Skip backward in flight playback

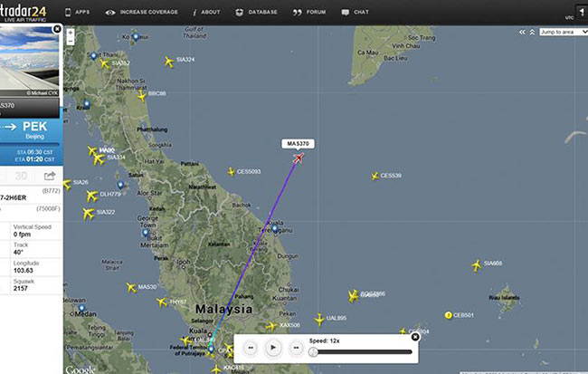251,347
